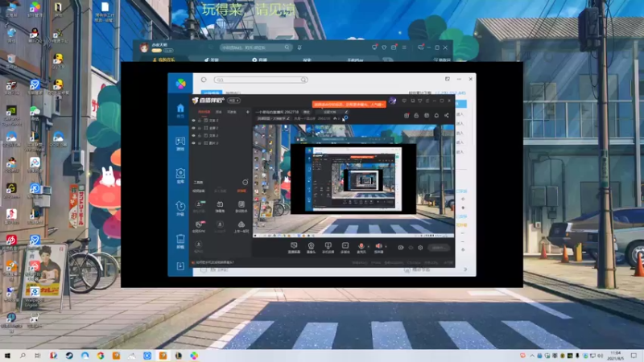Click the right chevron at blue app bottom
The height and width of the screenshot is (362, 644).
pyautogui.click(x=465, y=269)
